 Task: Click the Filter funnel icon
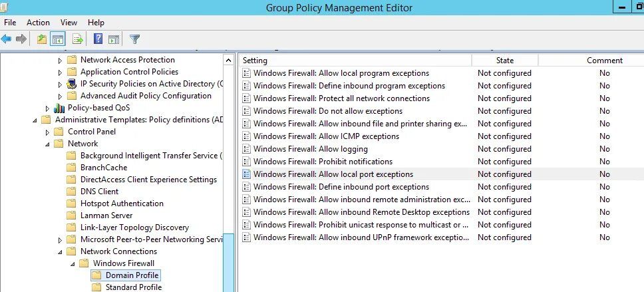134,39
